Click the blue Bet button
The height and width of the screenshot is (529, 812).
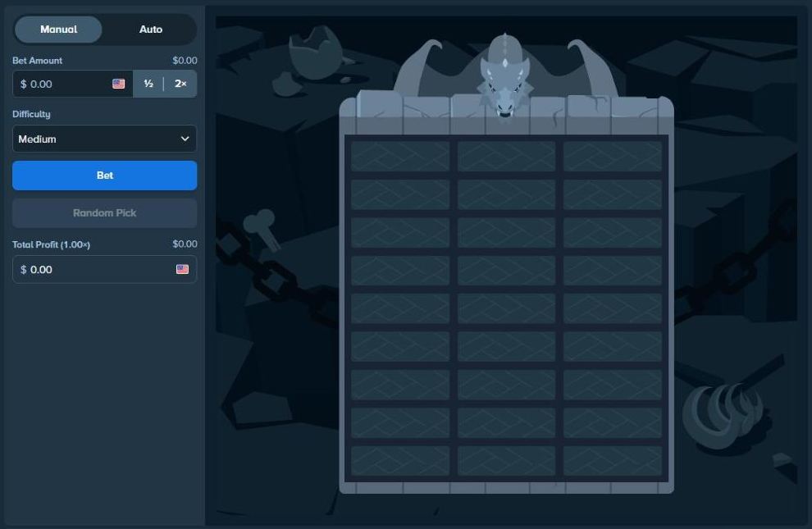[x=105, y=175]
